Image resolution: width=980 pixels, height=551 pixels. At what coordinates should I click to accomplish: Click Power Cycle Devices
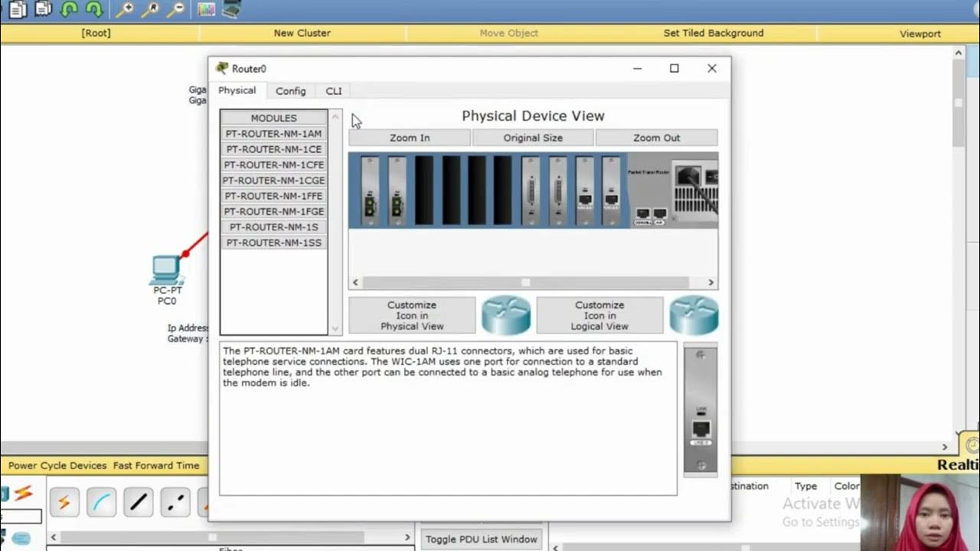pyautogui.click(x=57, y=465)
